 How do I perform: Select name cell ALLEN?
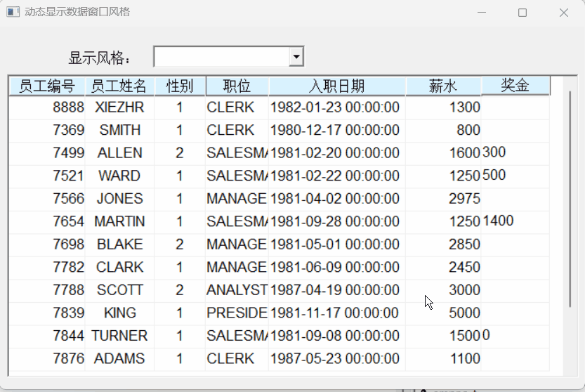120,153
